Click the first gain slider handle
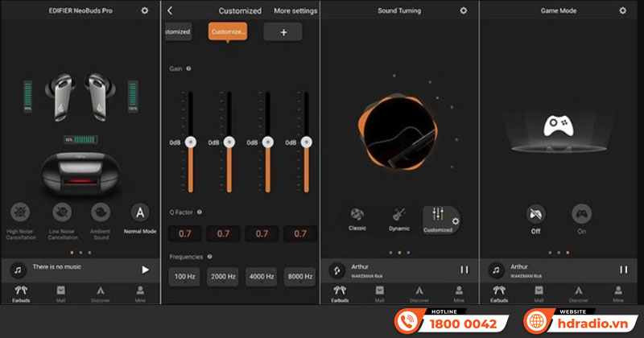This screenshot has width=644, height=338. (191, 142)
